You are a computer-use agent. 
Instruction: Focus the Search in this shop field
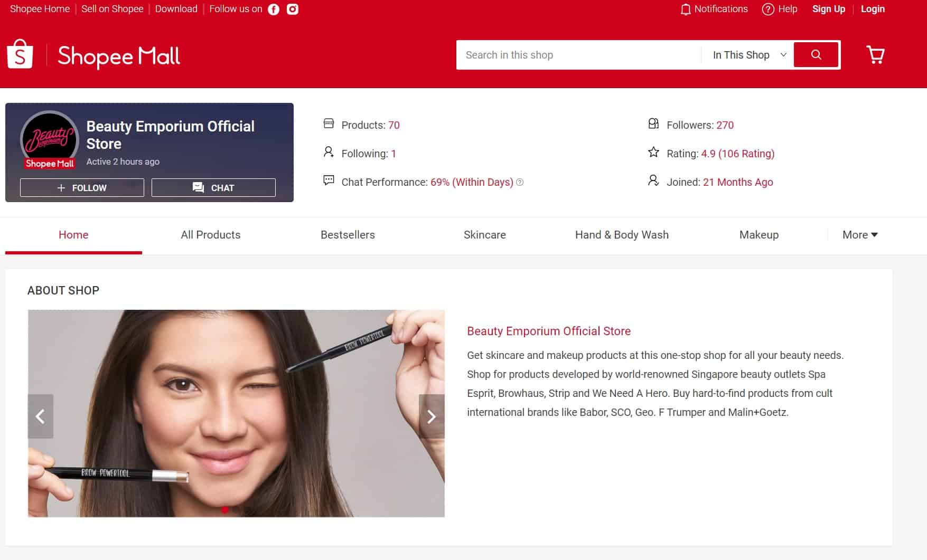pyautogui.click(x=579, y=55)
